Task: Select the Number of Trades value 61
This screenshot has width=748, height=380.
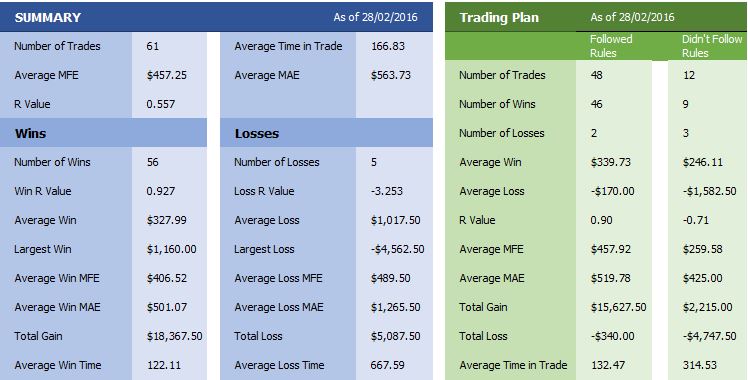Action: click(x=153, y=46)
